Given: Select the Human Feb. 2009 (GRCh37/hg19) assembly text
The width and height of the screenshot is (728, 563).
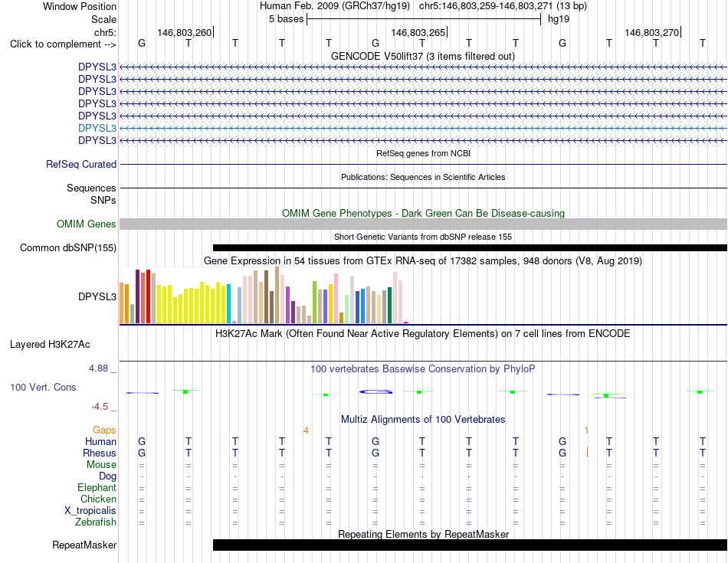Looking at the screenshot, I should click(335, 6).
